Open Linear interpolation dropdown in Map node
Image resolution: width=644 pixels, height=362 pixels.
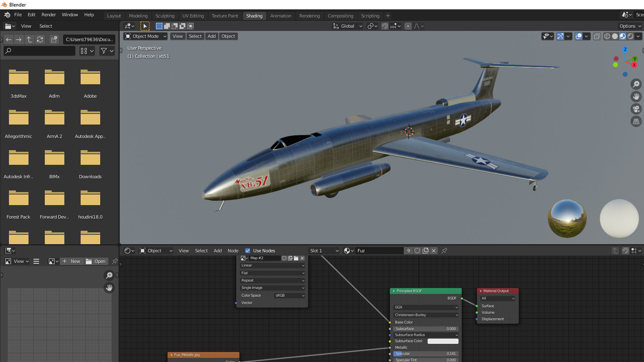pos(272,265)
